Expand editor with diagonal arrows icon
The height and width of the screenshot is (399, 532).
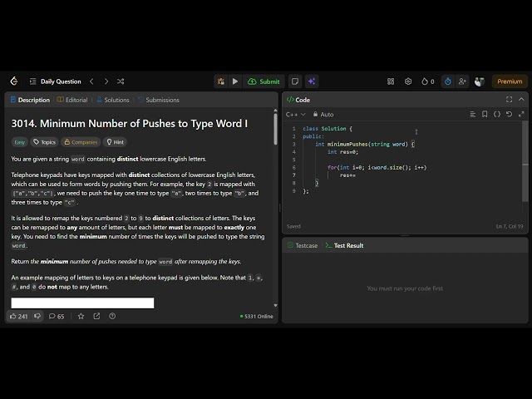(521, 115)
